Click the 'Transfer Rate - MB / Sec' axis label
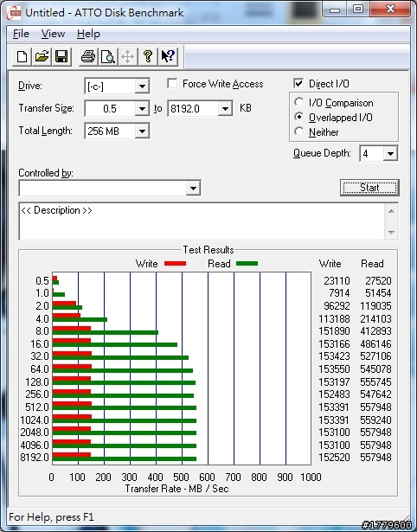The width and height of the screenshot is (417, 532). tap(176, 489)
